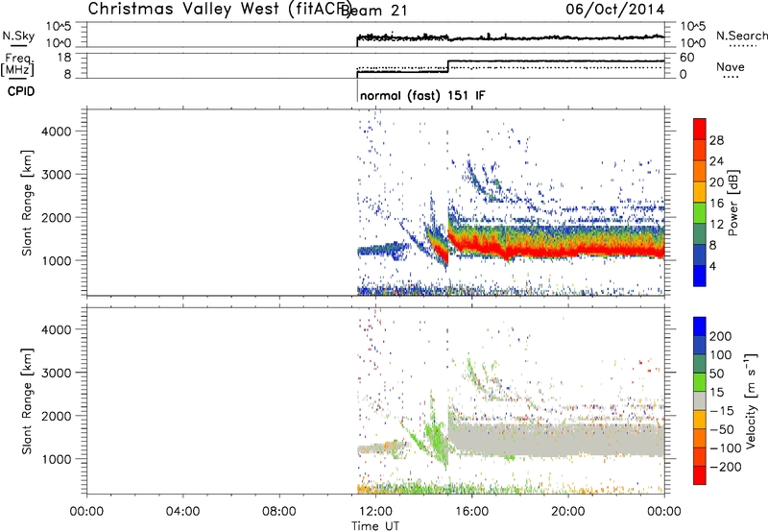Image resolution: width=768 pixels, height=532 pixels.
Task: Click the 'N.Search' legend label
Action: 741,36
